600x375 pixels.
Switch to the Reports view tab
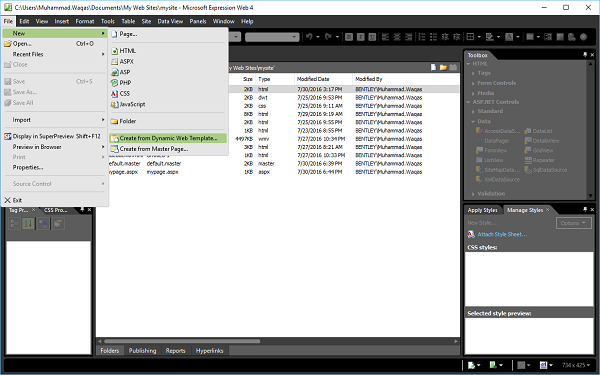click(175, 351)
